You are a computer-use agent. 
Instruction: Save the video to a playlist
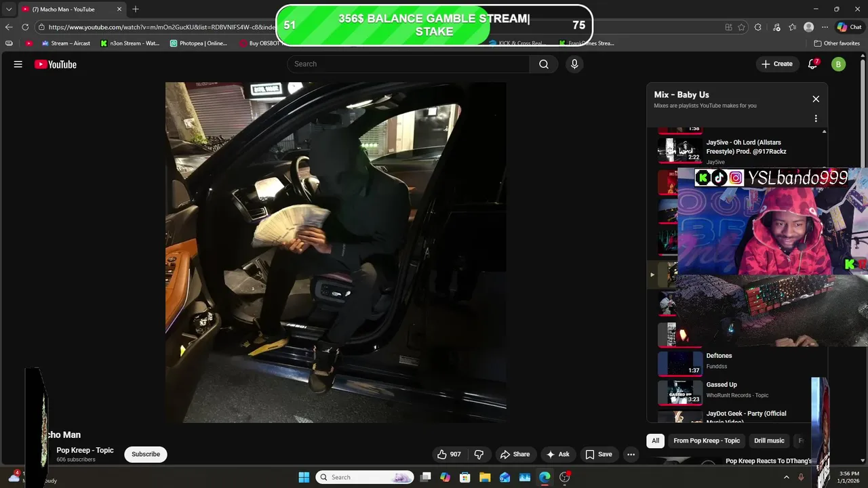[599, 454]
